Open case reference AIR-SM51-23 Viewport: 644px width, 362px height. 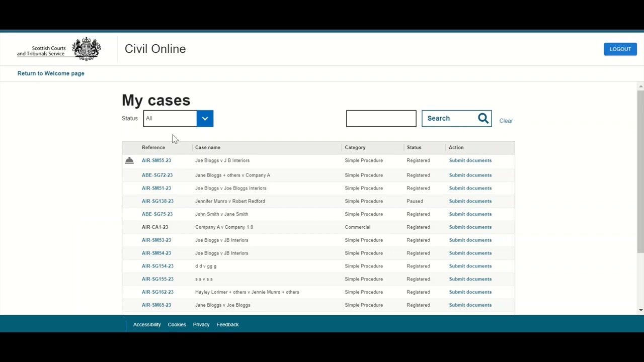(x=156, y=188)
